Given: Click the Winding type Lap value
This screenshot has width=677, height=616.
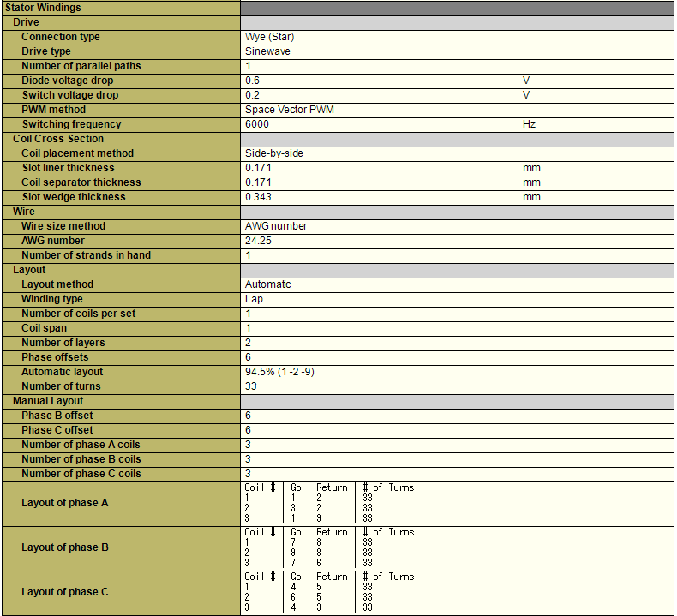Looking at the screenshot, I should pos(254,299).
